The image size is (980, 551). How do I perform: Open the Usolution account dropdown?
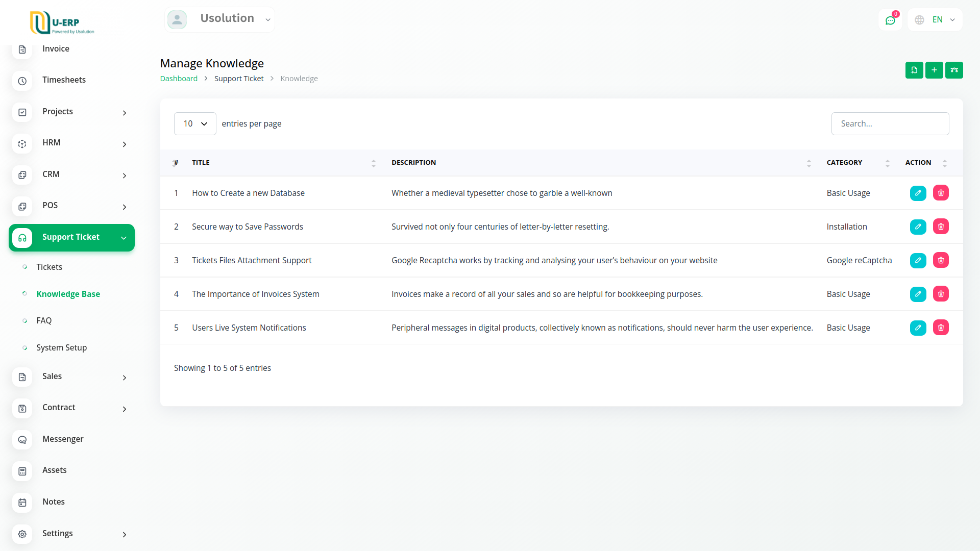click(x=219, y=19)
